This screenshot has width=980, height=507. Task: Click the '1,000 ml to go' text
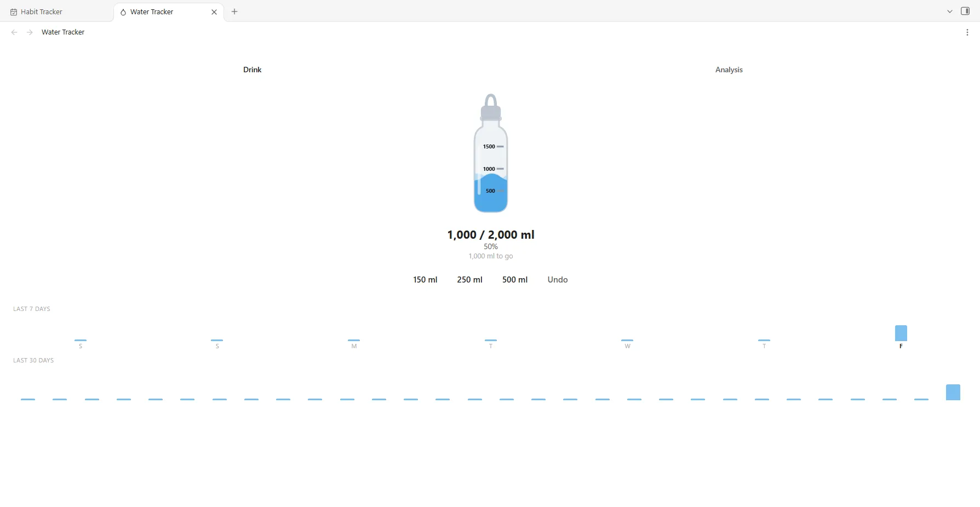[491, 256]
